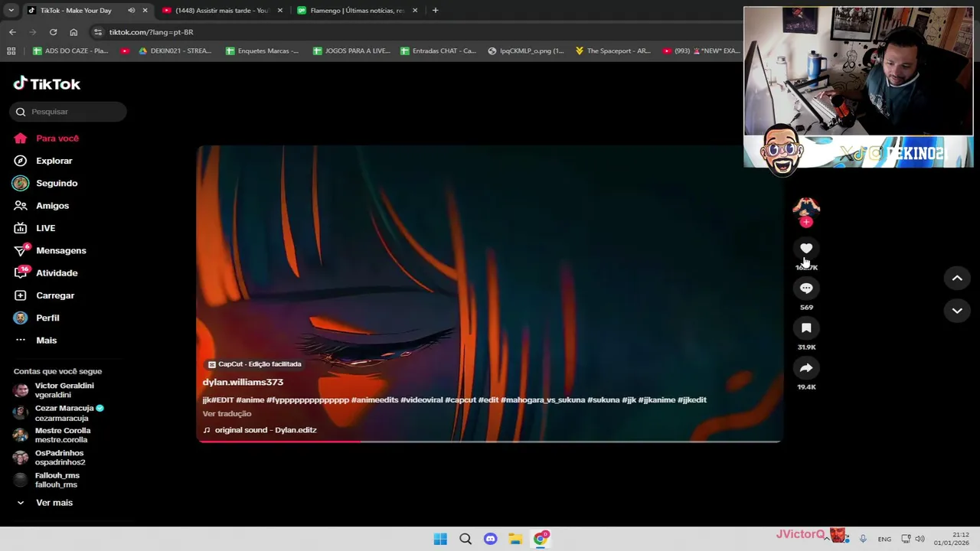This screenshot has height=551, width=980.
Task: Open taskbar search
Action: (465, 539)
